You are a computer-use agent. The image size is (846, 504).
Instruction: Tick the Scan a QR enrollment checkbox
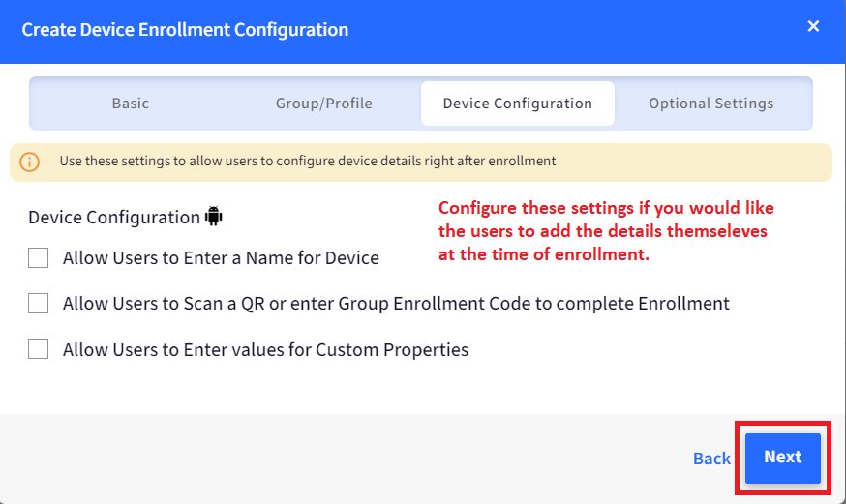point(39,304)
